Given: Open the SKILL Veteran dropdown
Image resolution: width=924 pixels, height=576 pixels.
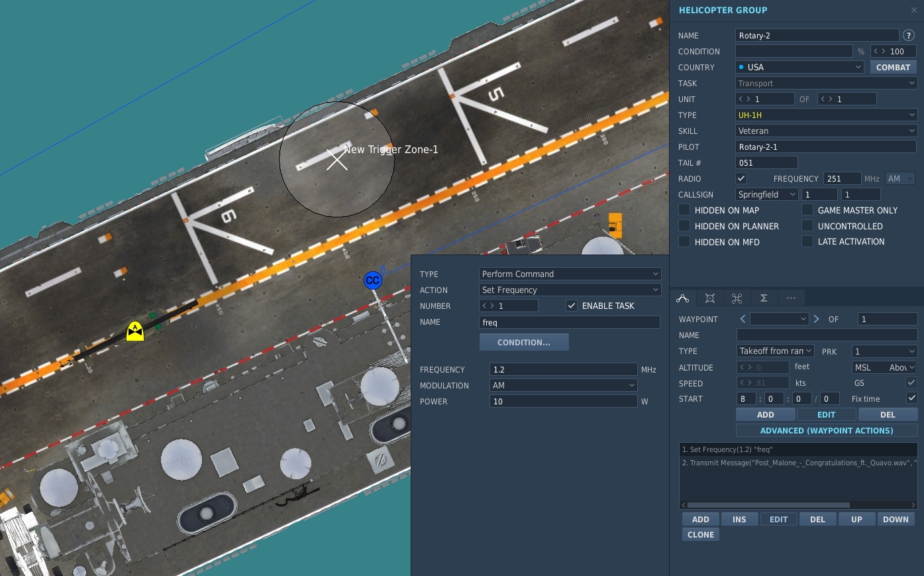Looking at the screenshot, I should (x=826, y=131).
